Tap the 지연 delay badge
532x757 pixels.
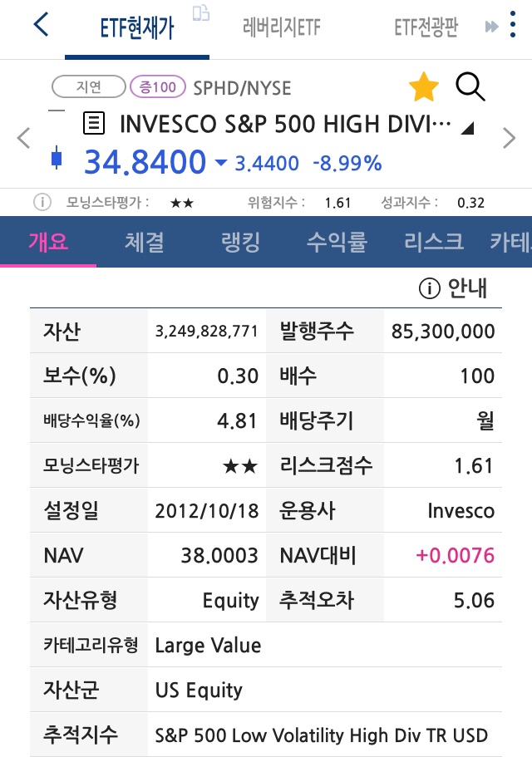(89, 87)
